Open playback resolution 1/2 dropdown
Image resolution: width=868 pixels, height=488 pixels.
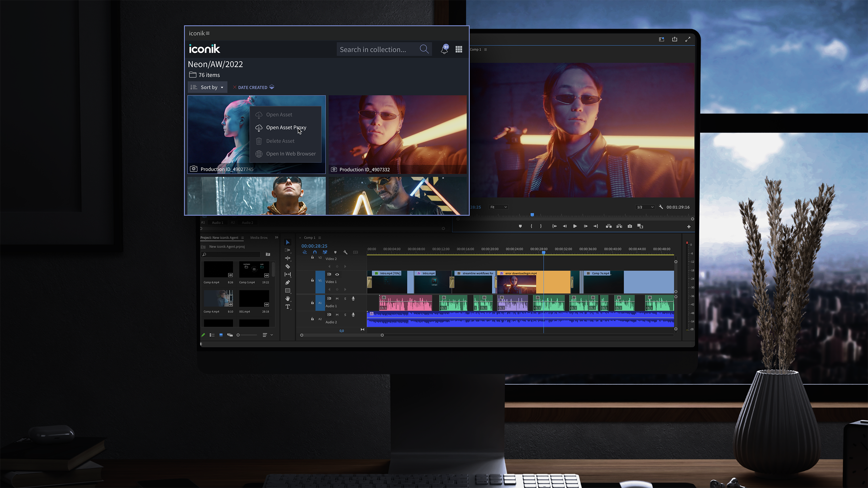(645, 207)
